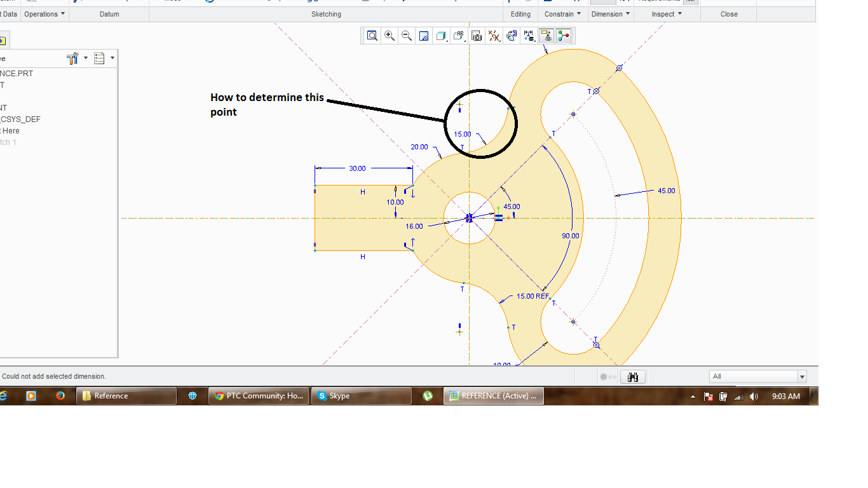This screenshot has height=488, width=868.
Task: Open the Operations group dropdown
Action: [x=44, y=14]
